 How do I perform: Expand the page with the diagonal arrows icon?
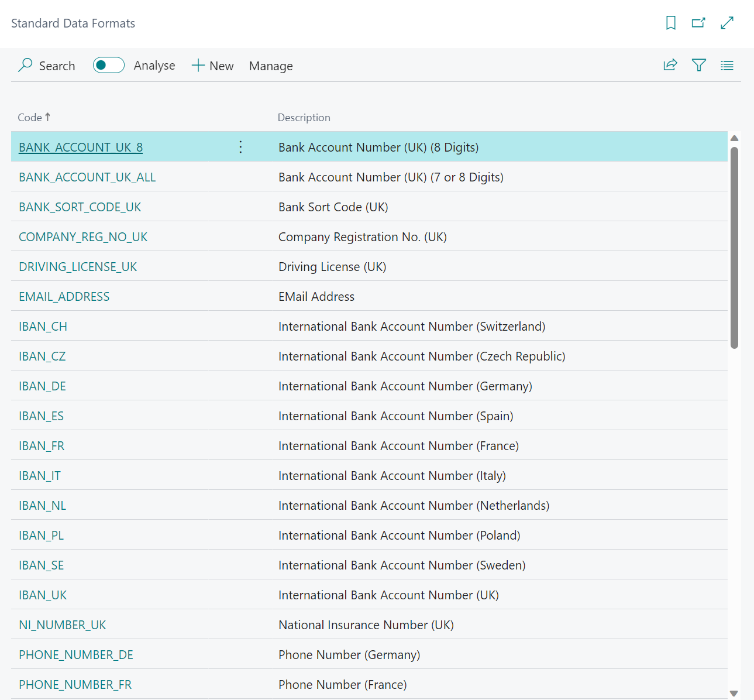[727, 23]
